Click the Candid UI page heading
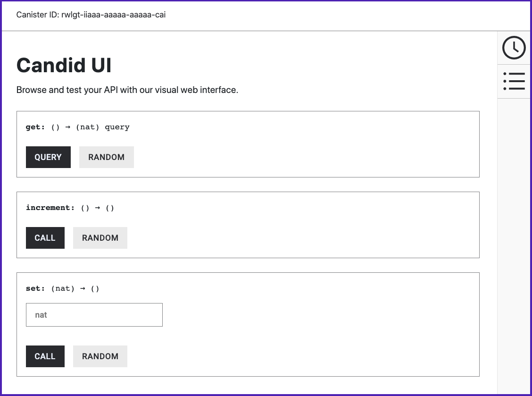The width and height of the screenshot is (532, 396). 64,65
